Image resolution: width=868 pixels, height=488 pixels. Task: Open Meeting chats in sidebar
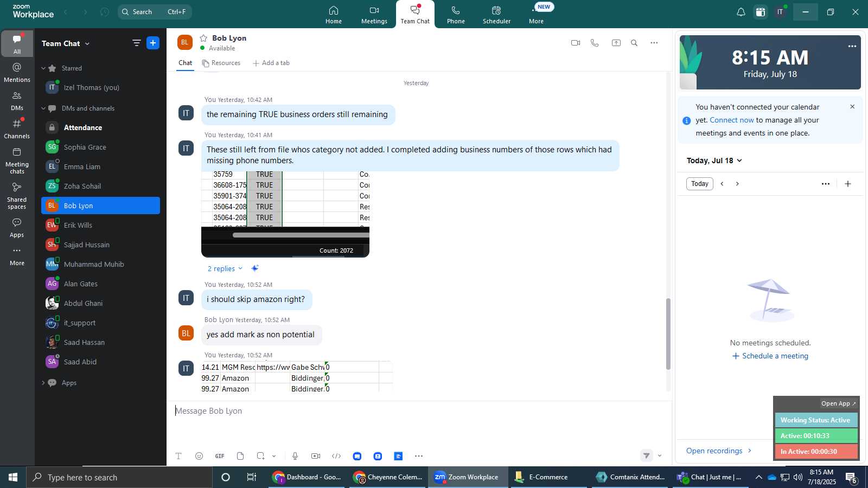coord(17,160)
